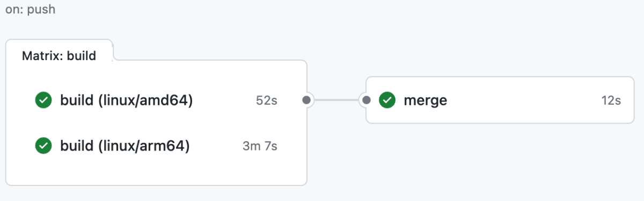Click the on: push trigger text
This screenshot has height=201, width=644.
pos(30,10)
